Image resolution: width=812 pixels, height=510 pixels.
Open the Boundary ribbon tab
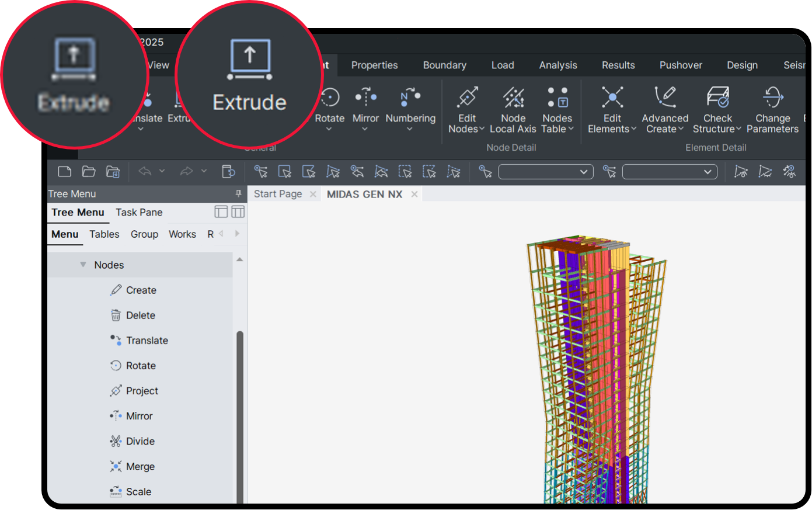[x=445, y=65]
